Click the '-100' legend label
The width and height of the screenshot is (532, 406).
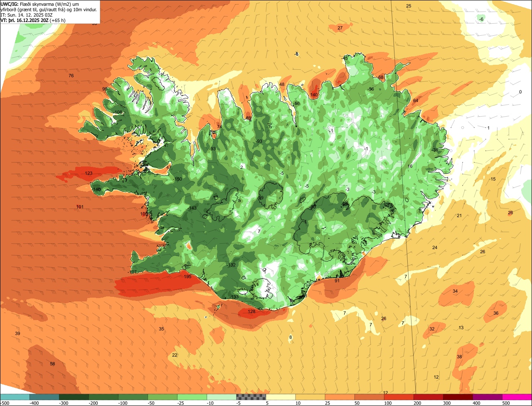[x=123, y=403]
